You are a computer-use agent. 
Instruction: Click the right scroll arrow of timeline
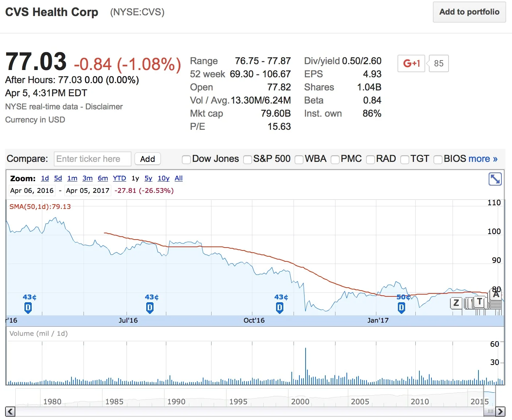tap(501, 412)
